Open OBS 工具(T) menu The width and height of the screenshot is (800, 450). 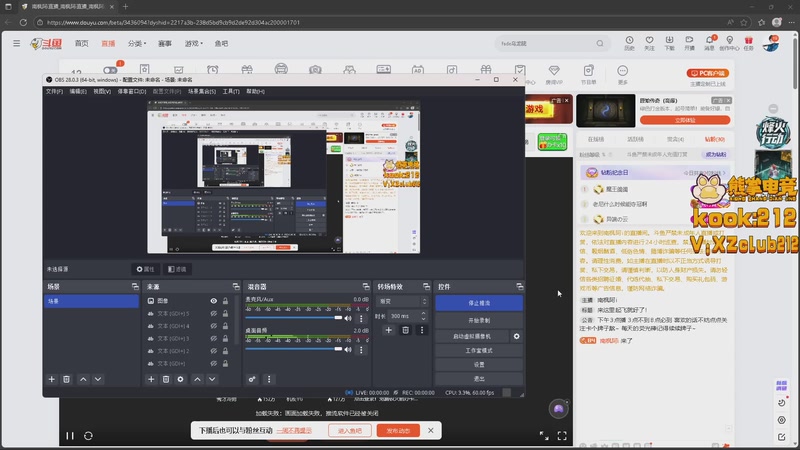(x=231, y=91)
